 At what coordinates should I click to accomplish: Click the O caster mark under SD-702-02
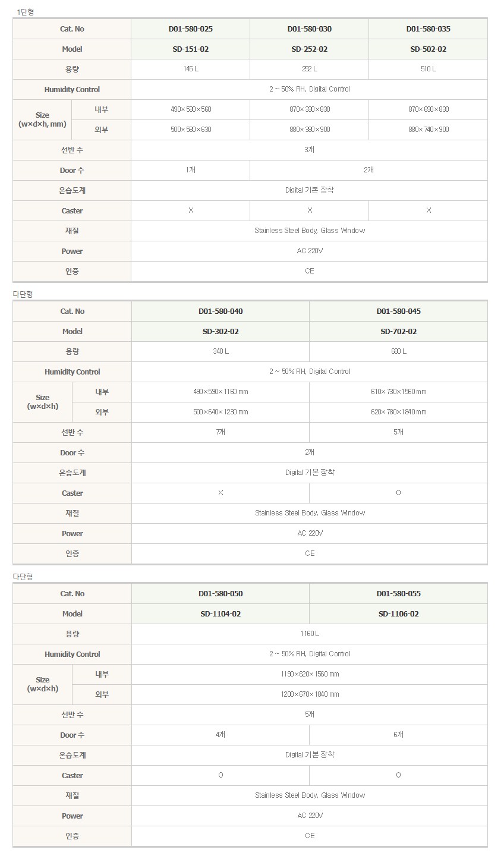click(398, 493)
